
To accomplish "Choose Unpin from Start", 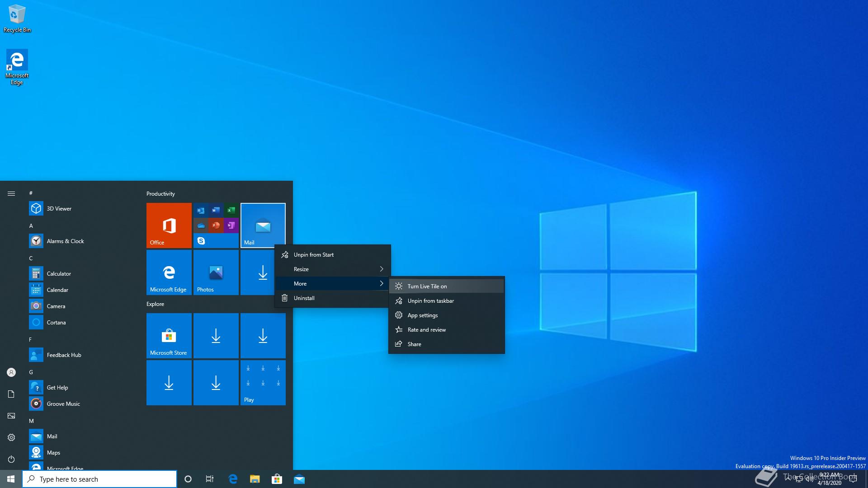I will pyautogui.click(x=333, y=255).
